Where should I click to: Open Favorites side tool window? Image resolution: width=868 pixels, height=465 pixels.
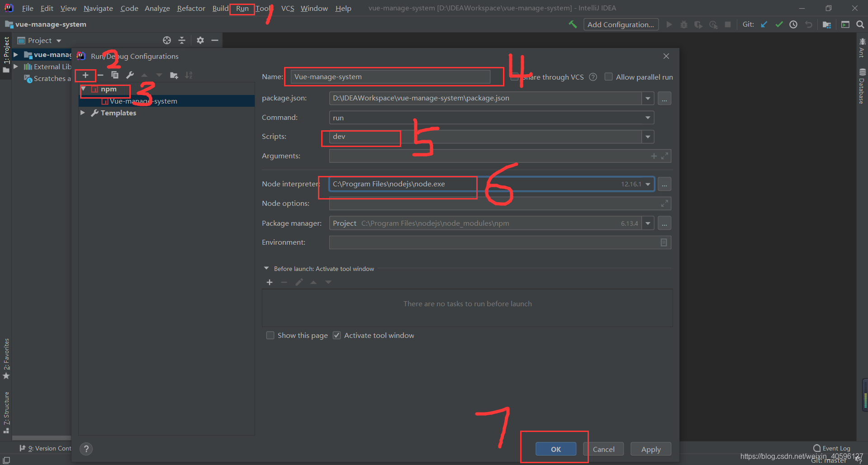pos(6,359)
